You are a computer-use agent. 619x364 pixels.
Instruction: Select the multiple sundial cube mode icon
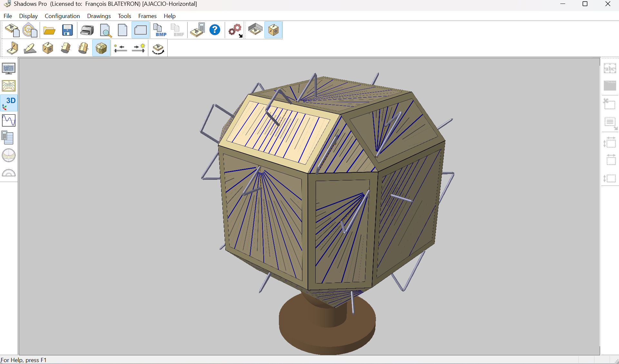pos(273,30)
